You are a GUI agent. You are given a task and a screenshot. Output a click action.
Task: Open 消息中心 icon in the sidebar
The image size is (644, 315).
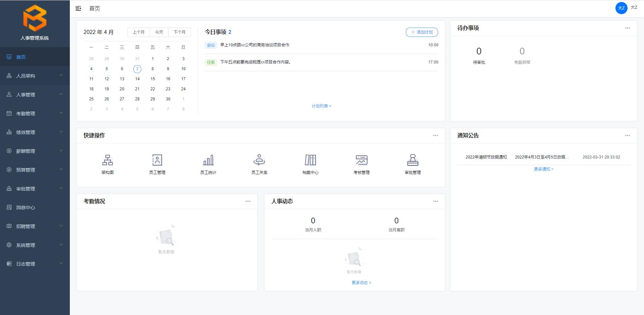tap(9, 207)
